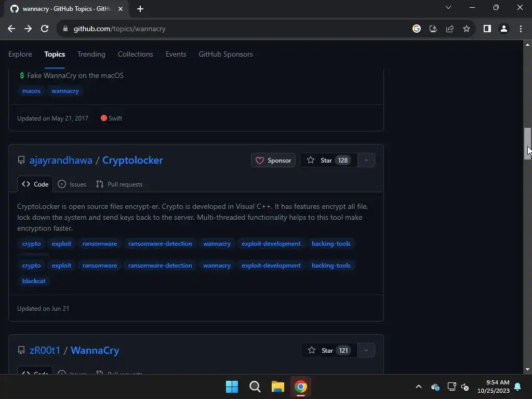Click the muted volume tray icon
532x399 pixels.
[465, 387]
